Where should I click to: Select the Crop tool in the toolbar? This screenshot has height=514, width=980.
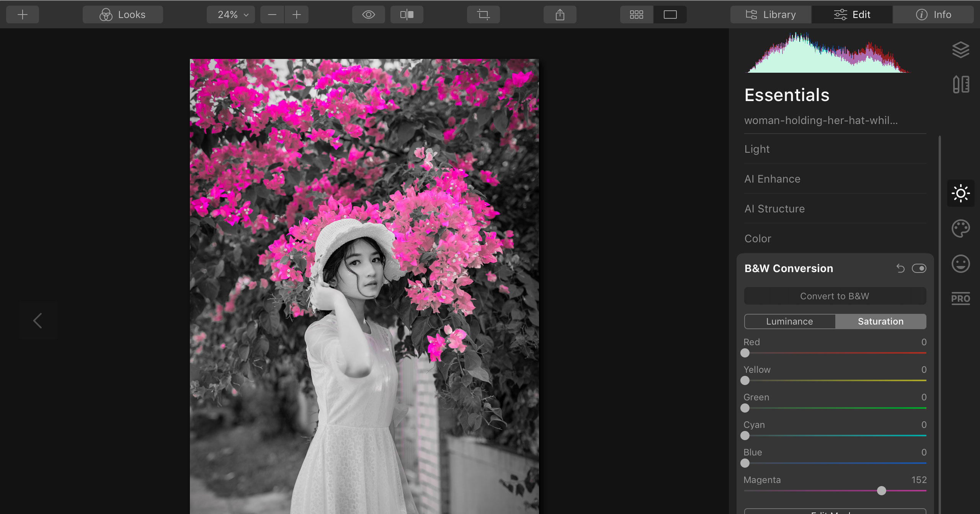(x=483, y=15)
